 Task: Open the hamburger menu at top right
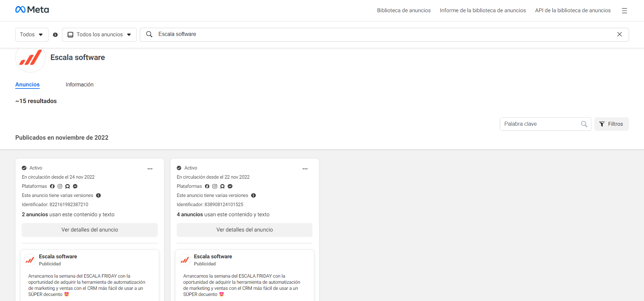624,11
